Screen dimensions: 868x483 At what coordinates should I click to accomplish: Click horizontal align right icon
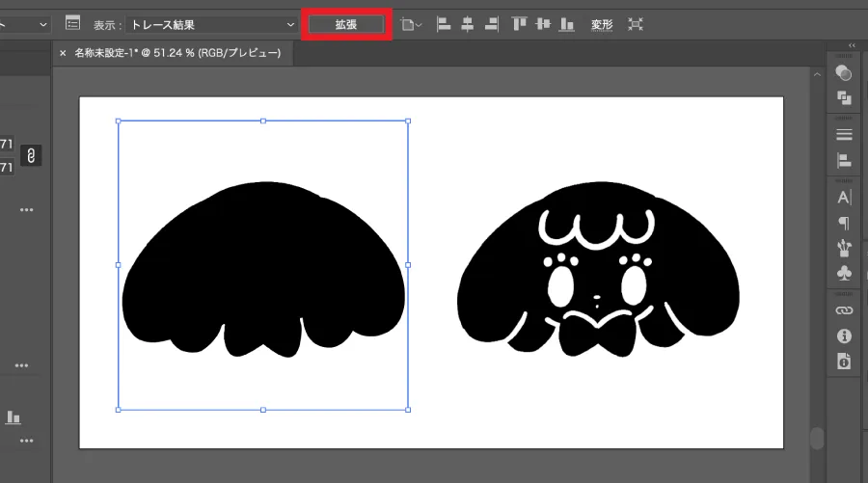click(x=492, y=24)
